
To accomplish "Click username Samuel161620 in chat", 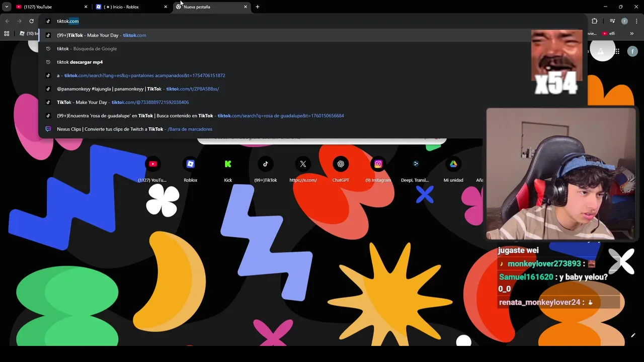I will 527,277.
